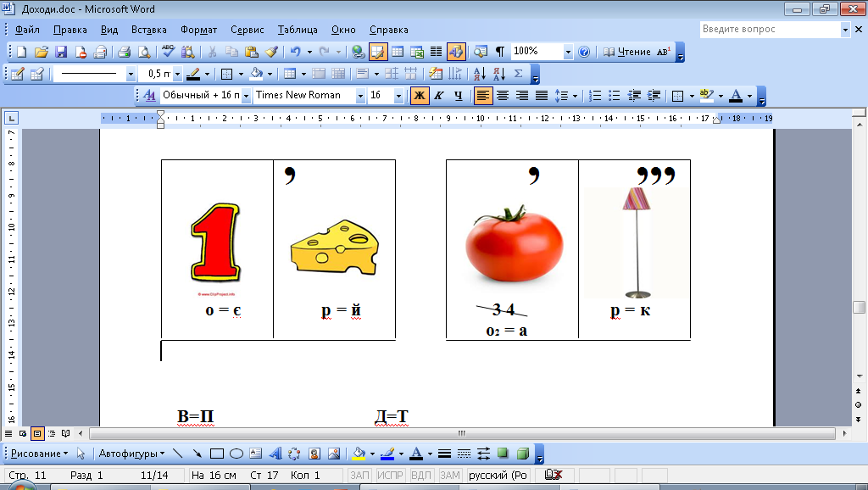Open line weight 0,5 dropdown
Image resolution: width=868 pixels, height=490 pixels.
pos(177,74)
